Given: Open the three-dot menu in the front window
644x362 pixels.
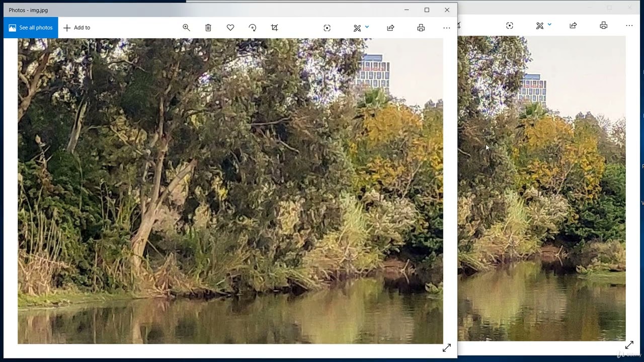Looking at the screenshot, I should 446,28.
